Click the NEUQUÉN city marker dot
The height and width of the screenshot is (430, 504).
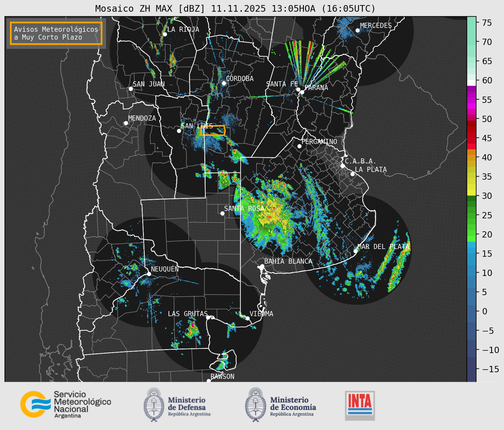click(x=149, y=274)
